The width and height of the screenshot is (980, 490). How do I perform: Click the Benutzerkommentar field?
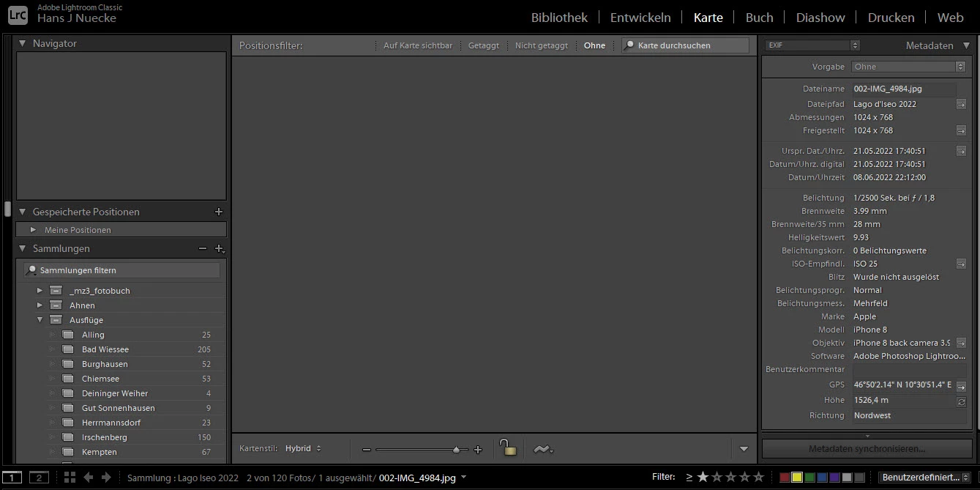tap(909, 370)
